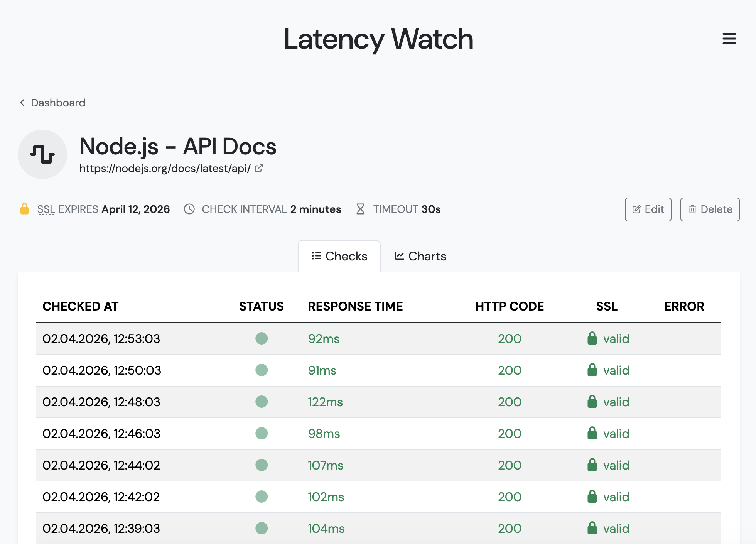Screen dimensions: 756x544
Task: Click the yellow SSL padlock icon
Action: coord(25,209)
